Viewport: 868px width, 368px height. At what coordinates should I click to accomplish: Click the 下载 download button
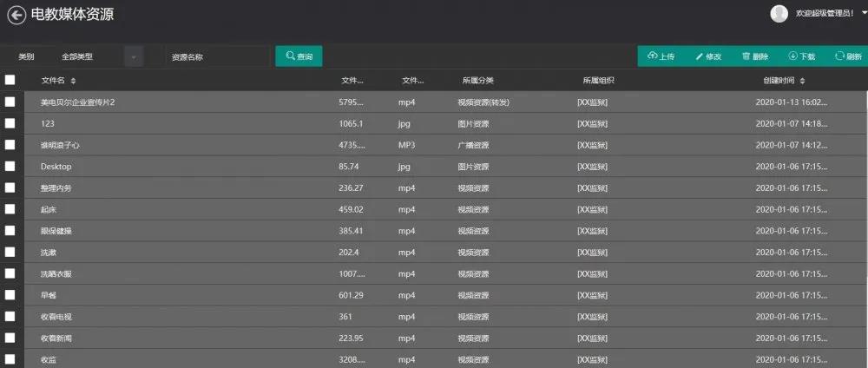click(801, 56)
